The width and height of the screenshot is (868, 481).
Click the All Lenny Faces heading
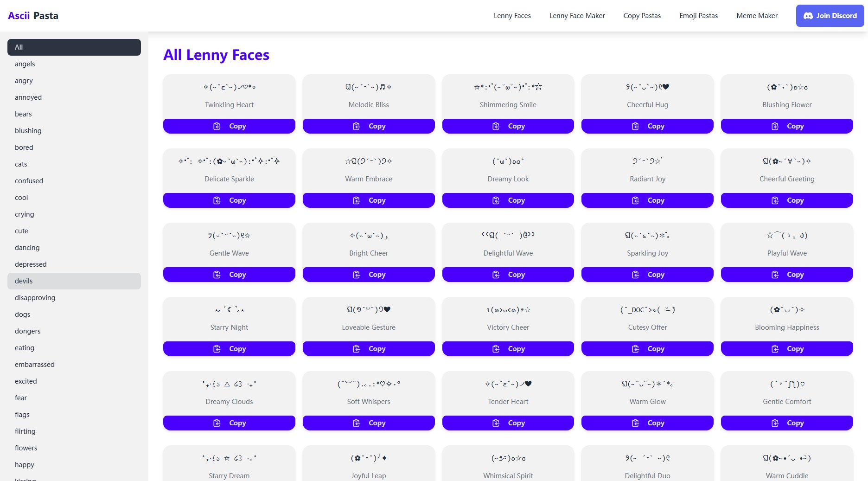tap(216, 55)
